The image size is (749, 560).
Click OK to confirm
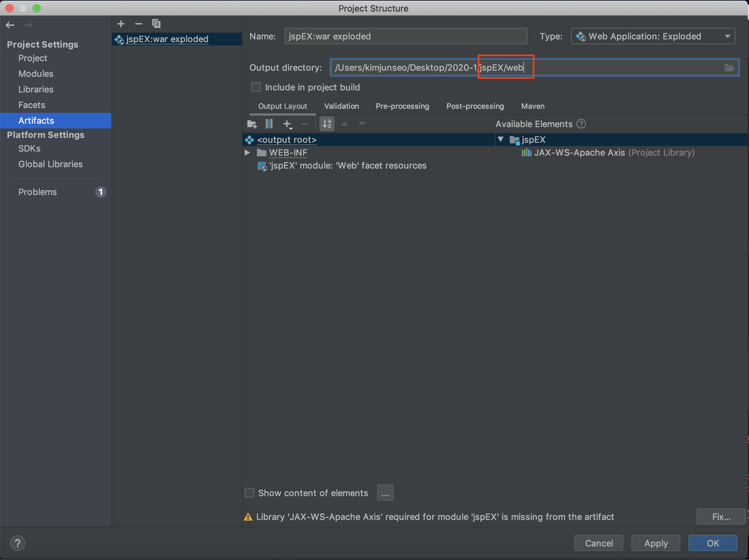(x=713, y=543)
